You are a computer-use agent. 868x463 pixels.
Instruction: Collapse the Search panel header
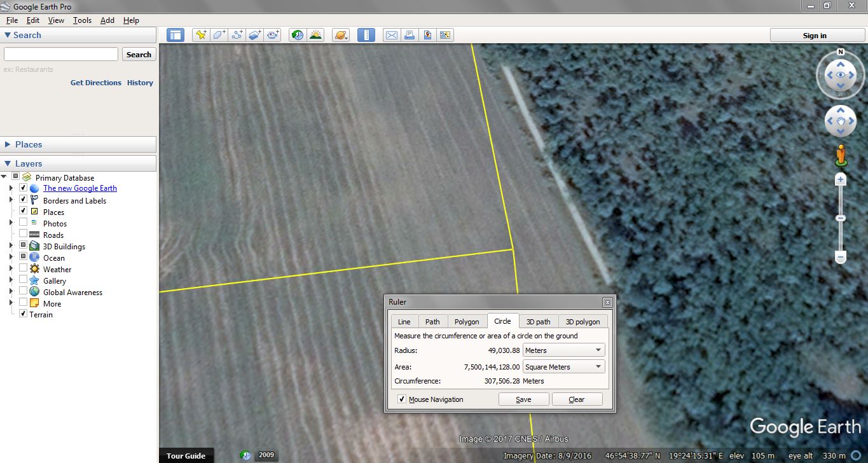click(x=79, y=35)
